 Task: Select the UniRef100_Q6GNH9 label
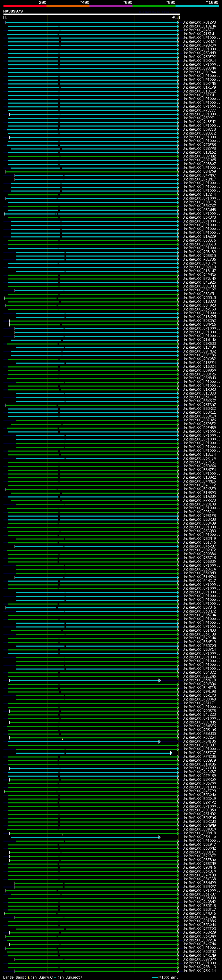click(x=199, y=53)
